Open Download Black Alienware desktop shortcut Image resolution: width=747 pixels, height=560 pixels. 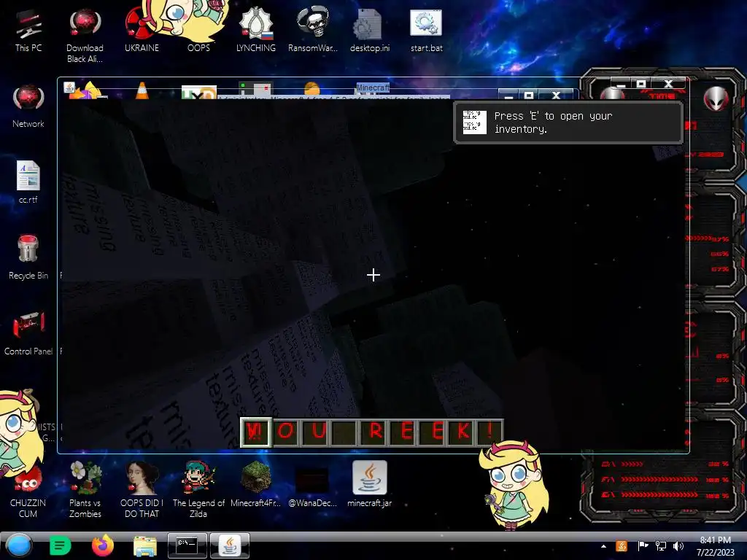pos(85,36)
